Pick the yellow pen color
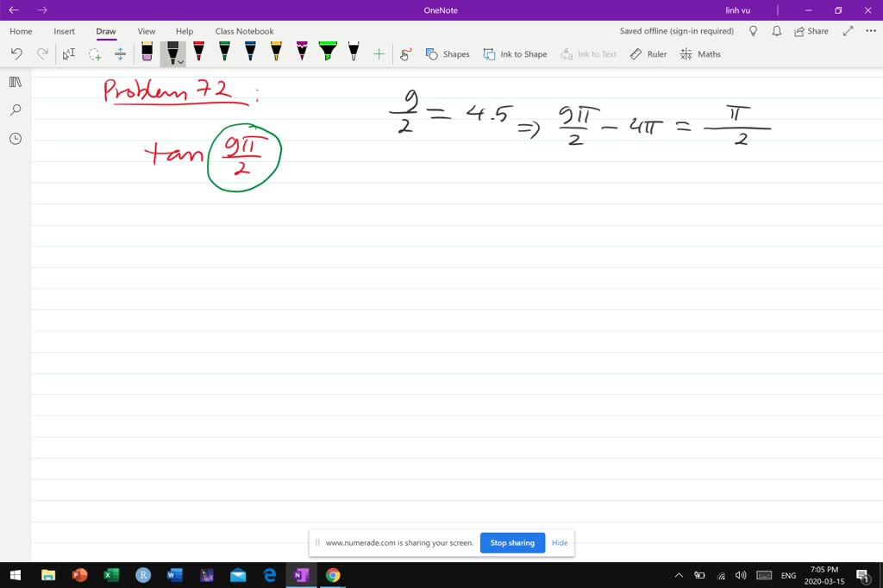The image size is (883, 588). click(276, 52)
